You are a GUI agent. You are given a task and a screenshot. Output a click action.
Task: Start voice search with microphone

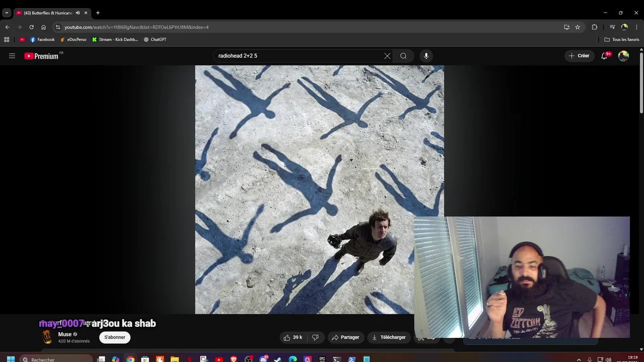[x=426, y=56]
